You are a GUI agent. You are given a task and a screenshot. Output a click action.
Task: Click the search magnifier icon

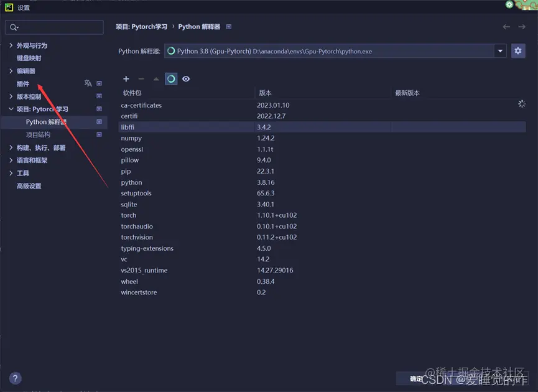[x=14, y=27]
